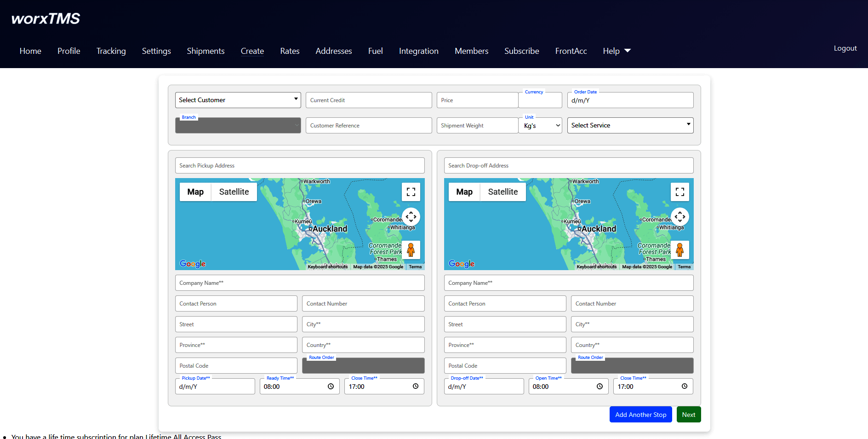Toggle fullscreen on the drop-off map
The image size is (868, 439).
680,192
